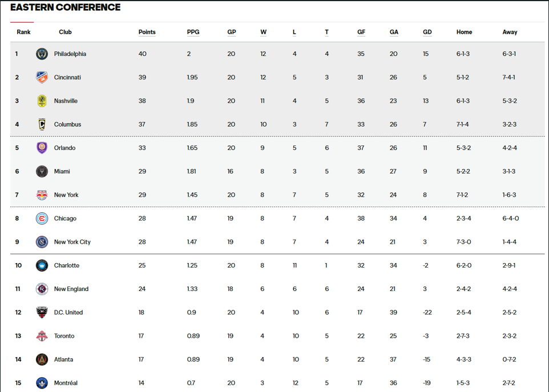The height and width of the screenshot is (392, 549).
Task: Click the Chicago Fire club logo
Action: (42, 219)
